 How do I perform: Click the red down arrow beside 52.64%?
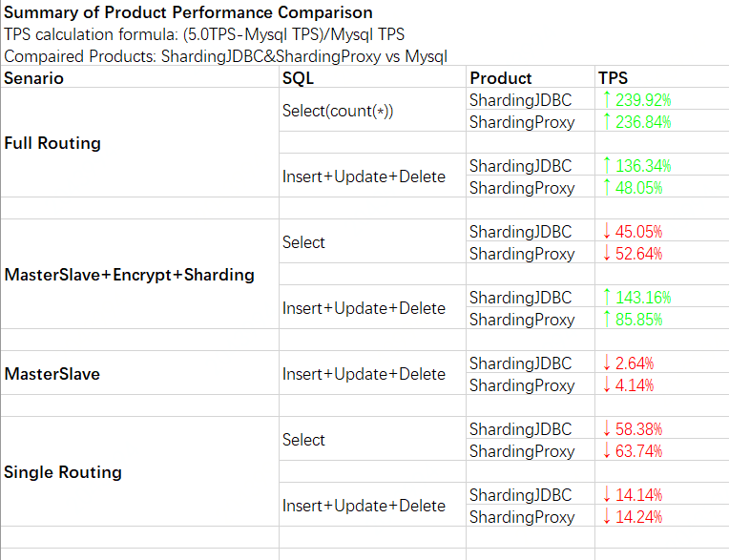[606, 254]
